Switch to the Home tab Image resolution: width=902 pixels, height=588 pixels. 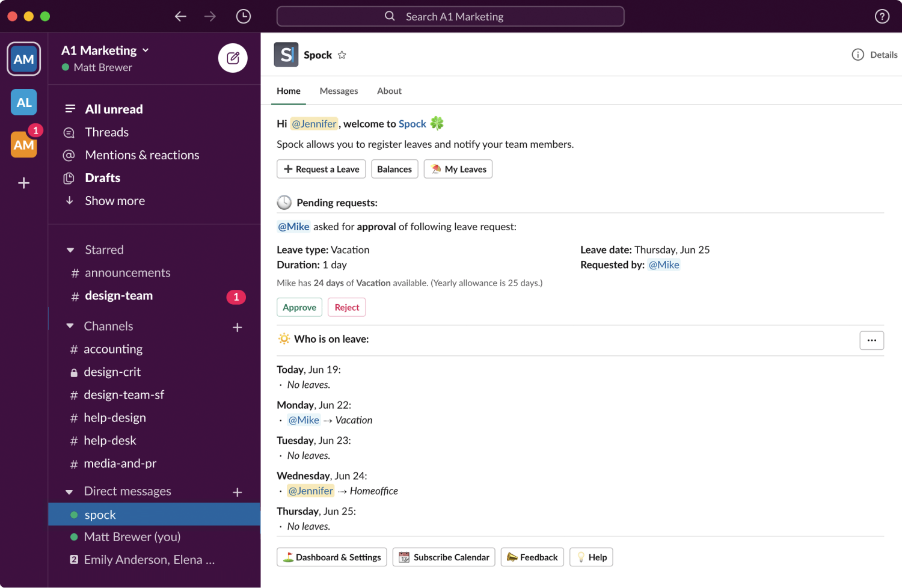pyautogui.click(x=289, y=91)
